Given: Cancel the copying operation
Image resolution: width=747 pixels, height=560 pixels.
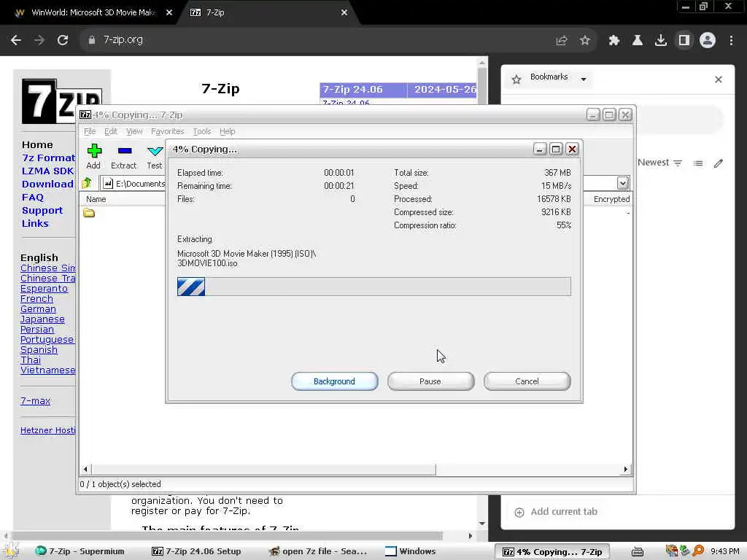Looking at the screenshot, I should (x=527, y=381).
